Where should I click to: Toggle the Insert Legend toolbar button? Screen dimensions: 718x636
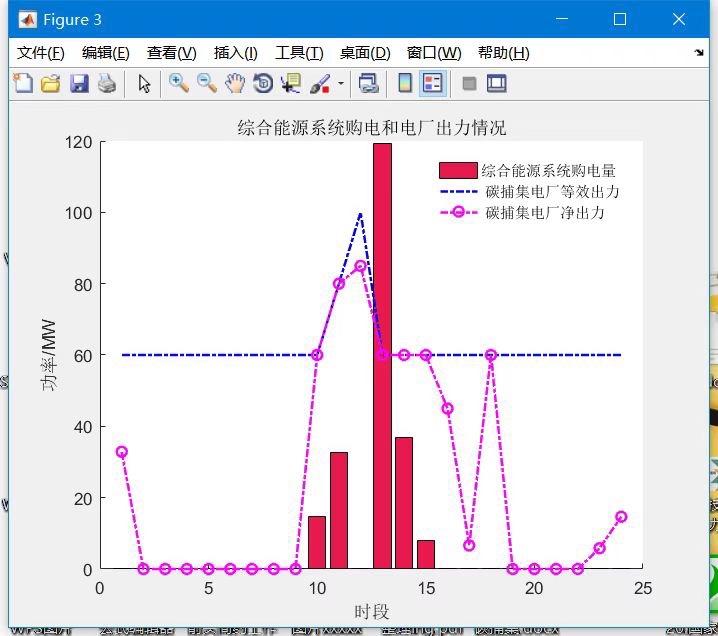(433, 83)
